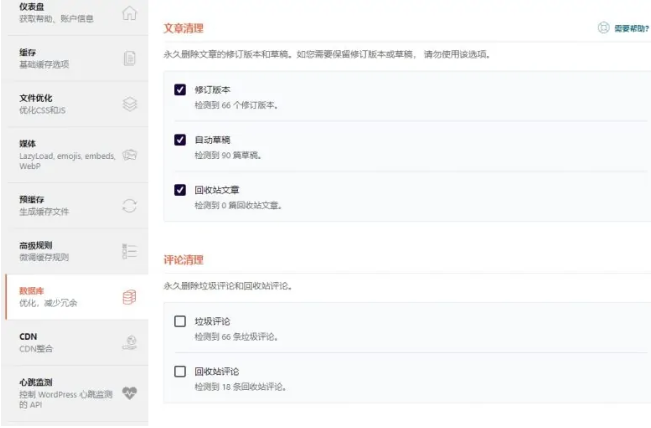Click the text 检测到 90 篇草稿
This screenshot has height=428, width=651.
coord(228,155)
